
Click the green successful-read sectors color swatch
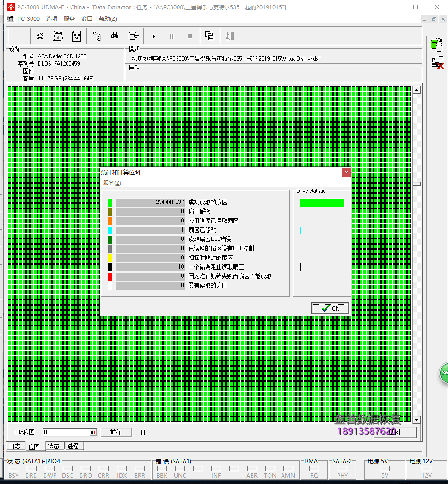[110, 202]
